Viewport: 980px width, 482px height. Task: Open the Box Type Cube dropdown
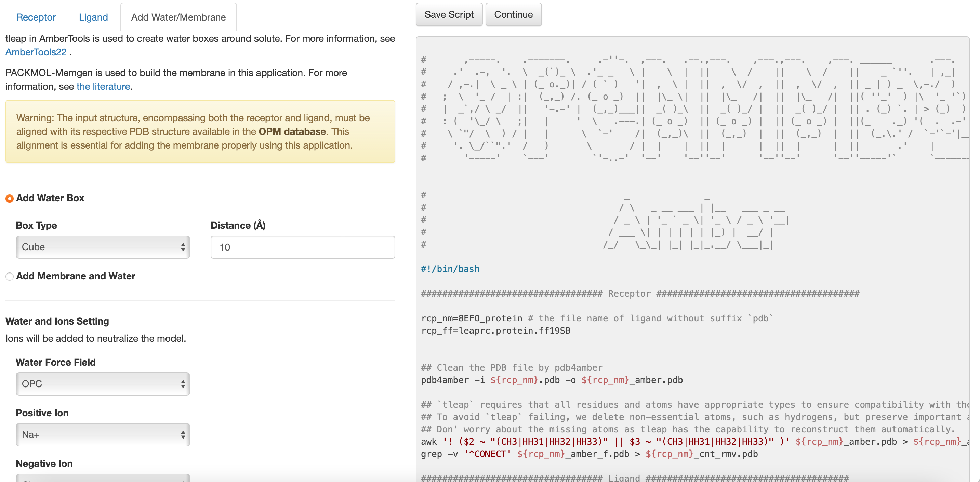click(103, 247)
